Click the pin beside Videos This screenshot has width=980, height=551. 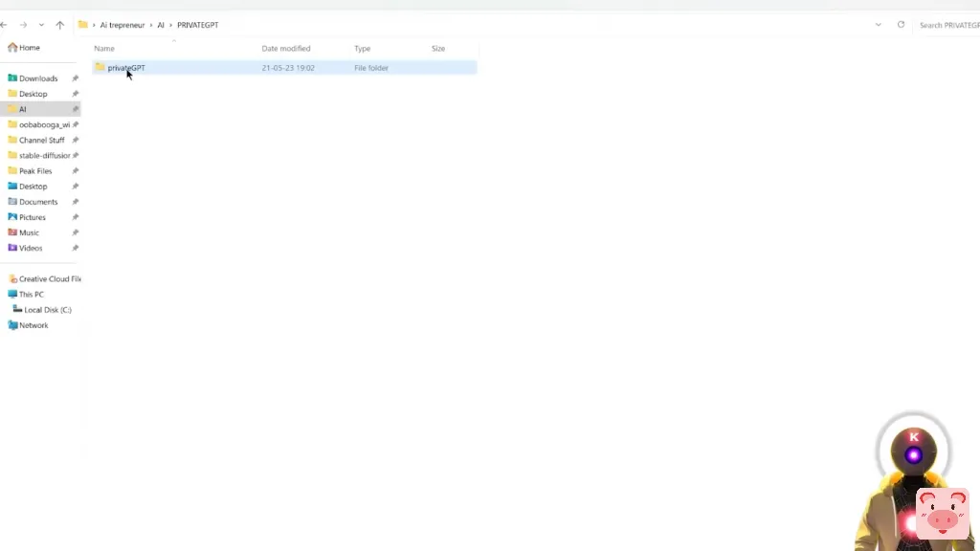coord(75,248)
